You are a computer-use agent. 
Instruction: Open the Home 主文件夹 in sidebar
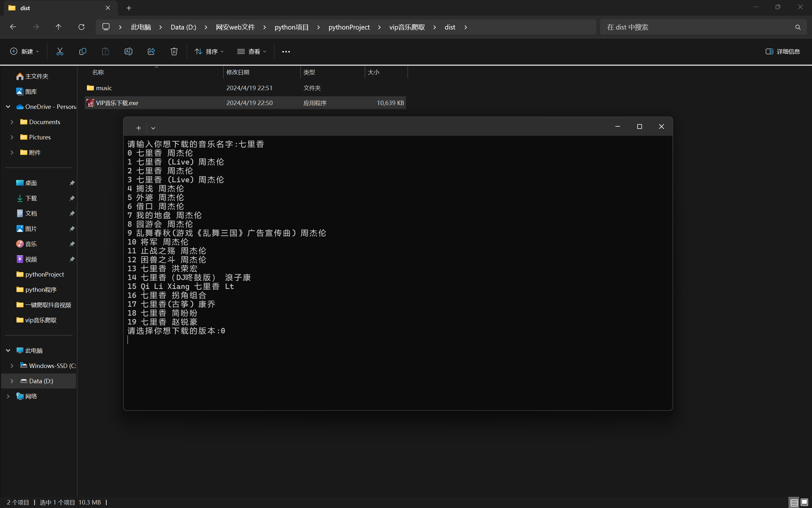click(32, 76)
